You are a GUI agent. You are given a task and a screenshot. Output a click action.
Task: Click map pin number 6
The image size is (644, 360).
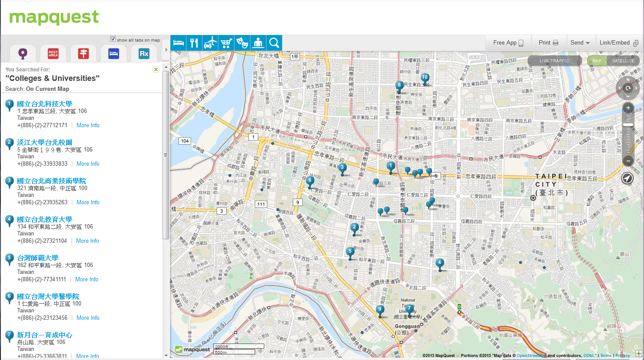(310, 182)
